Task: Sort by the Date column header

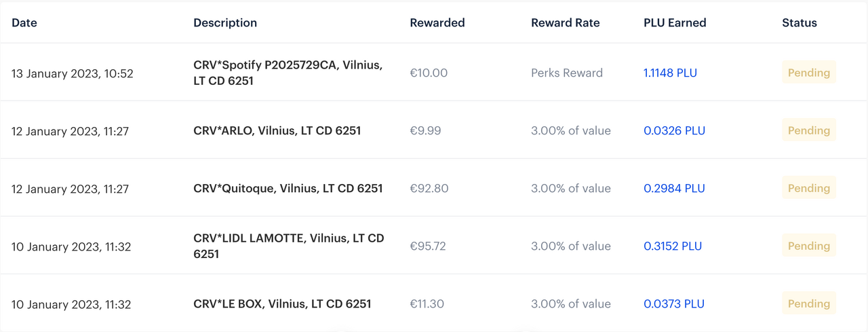Action: click(24, 22)
